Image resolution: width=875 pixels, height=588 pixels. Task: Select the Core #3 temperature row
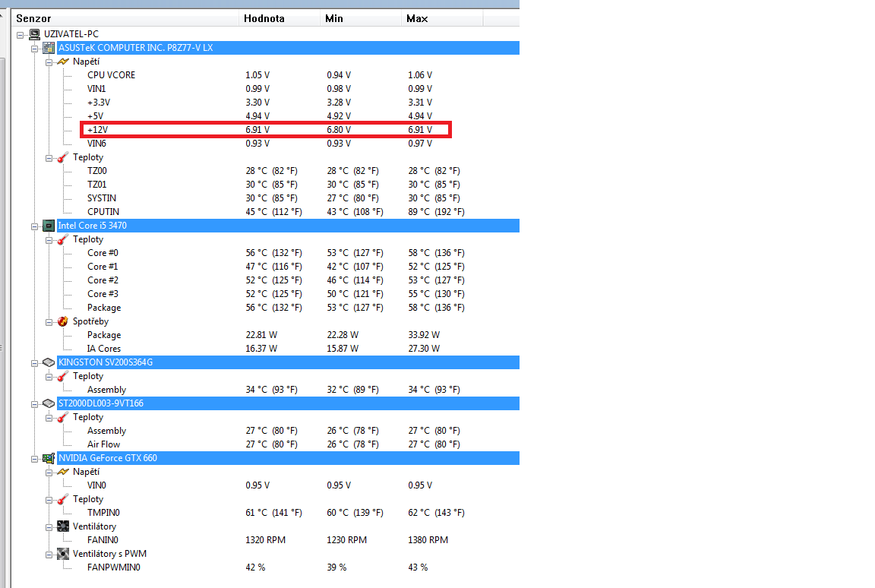[x=276, y=294]
